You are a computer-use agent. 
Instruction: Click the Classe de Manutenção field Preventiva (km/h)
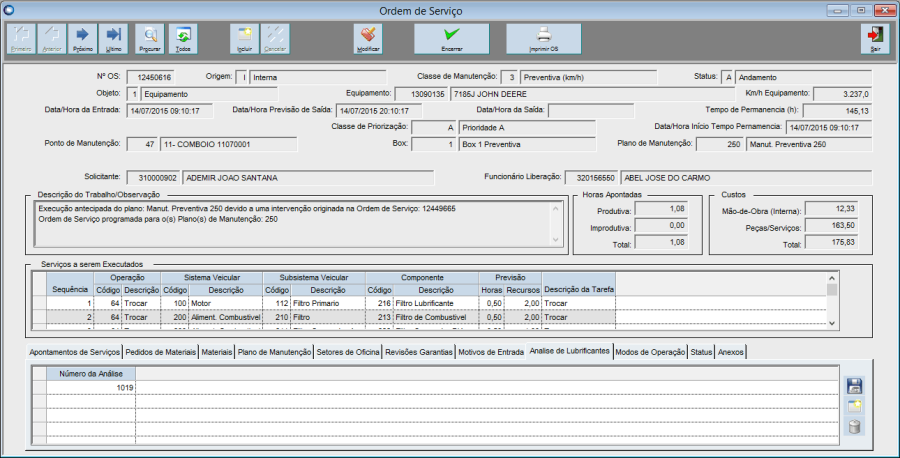[x=589, y=77]
